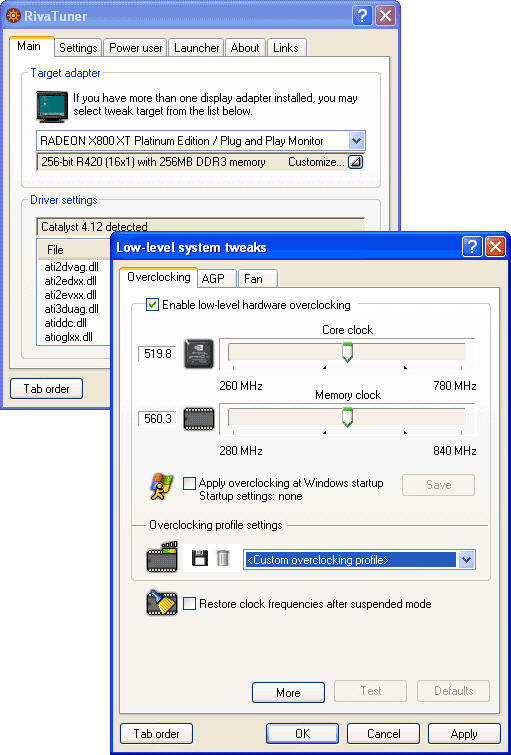Open the Settings tab

click(78, 48)
